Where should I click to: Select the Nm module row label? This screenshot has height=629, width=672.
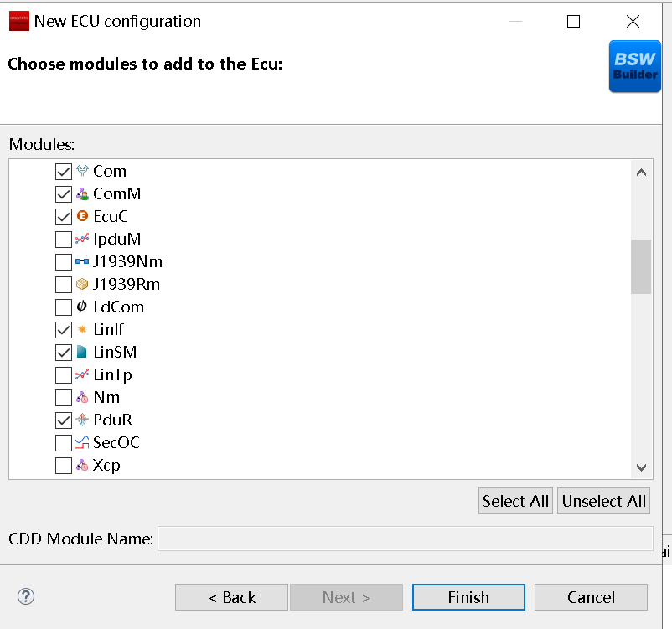[106, 397]
